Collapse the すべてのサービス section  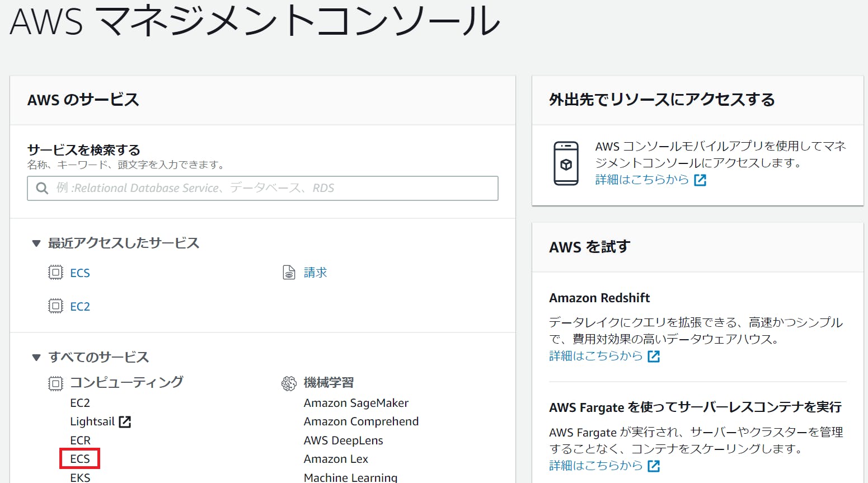point(36,358)
